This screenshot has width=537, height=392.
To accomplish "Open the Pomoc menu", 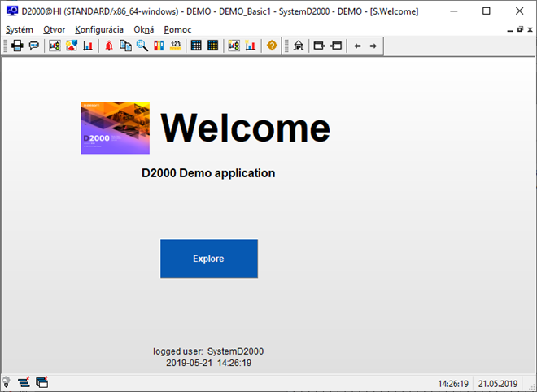I will (x=177, y=29).
